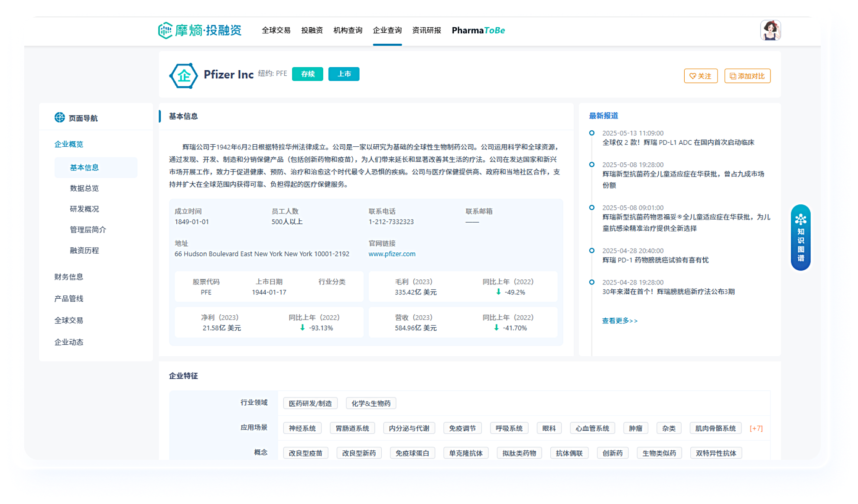Click the 改良型疫苗 concept tag
This screenshot has width=858, height=504.
(305, 453)
